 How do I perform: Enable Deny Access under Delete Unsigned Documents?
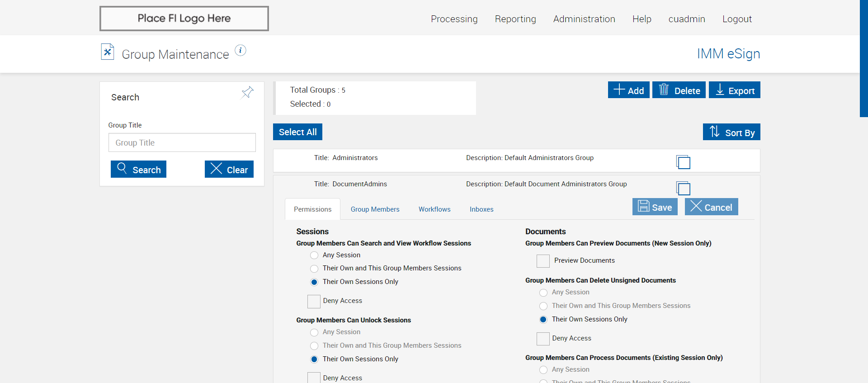543,339
